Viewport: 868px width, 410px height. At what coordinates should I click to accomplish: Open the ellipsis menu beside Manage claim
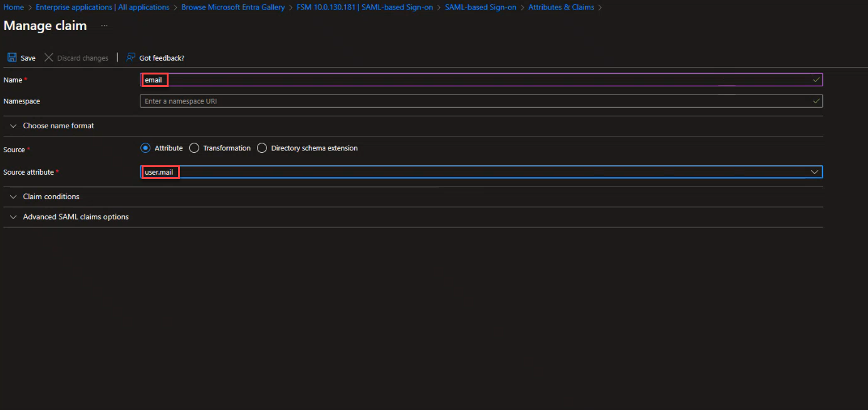click(x=104, y=26)
